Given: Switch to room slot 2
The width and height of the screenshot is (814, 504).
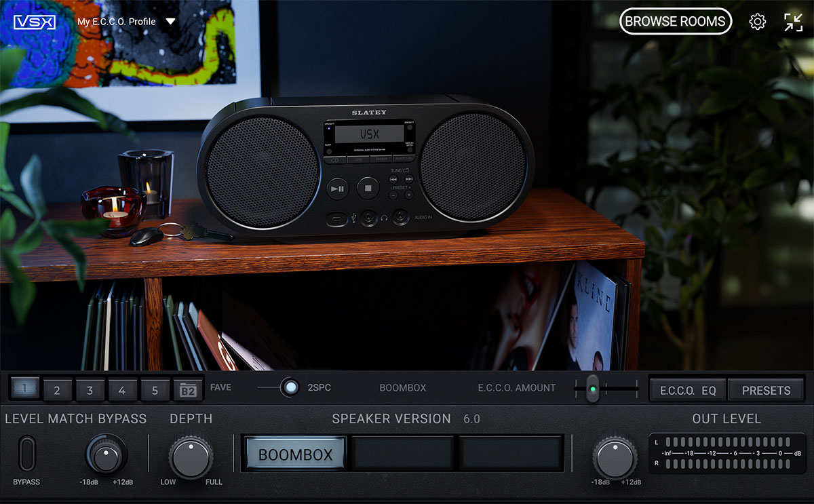Looking at the screenshot, I should (58, 389).
